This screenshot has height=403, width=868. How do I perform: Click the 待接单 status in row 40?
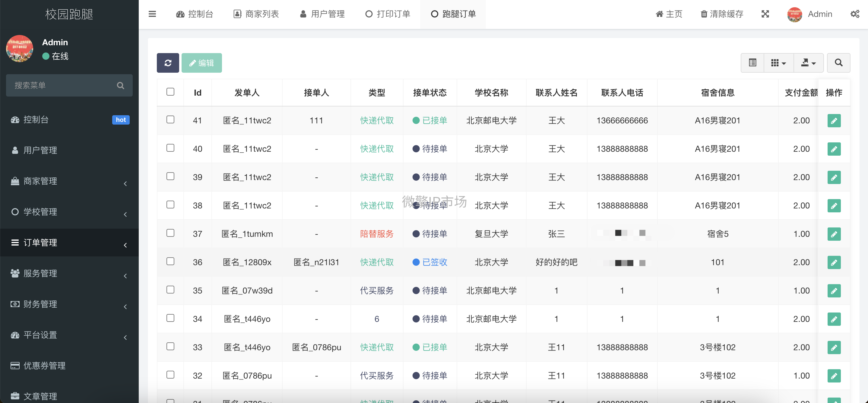(429, 149)
